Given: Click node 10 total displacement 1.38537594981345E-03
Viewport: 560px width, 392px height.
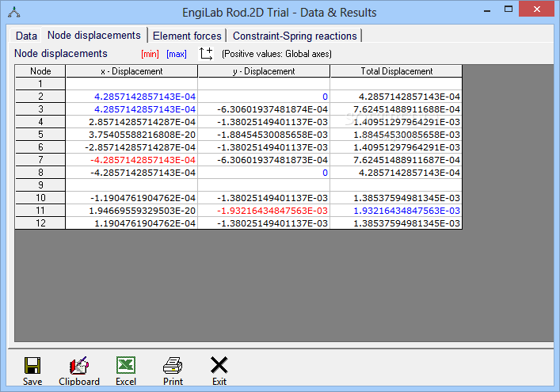Looking at the screenshot, I should pyautogui.click(x=396, y=198).
